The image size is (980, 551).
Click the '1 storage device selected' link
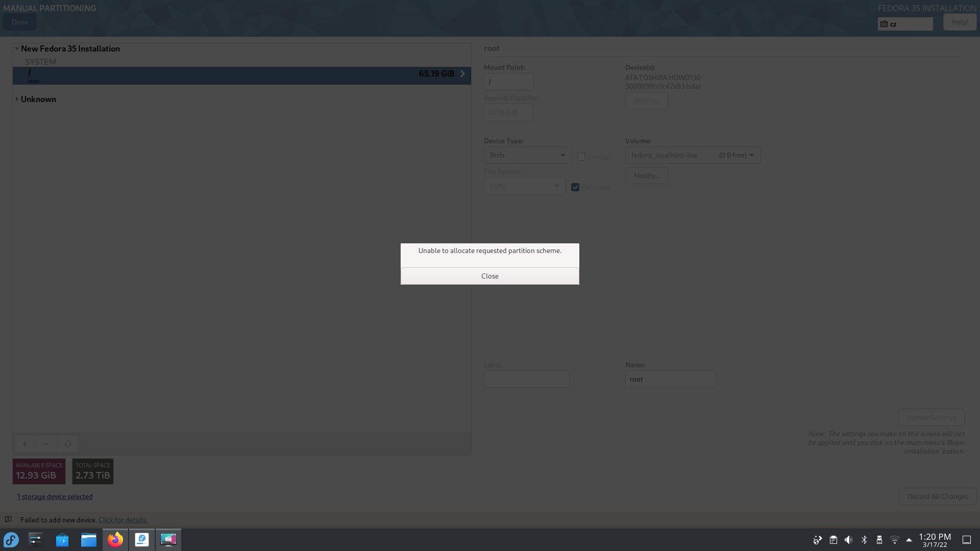(x=55, y=496)
